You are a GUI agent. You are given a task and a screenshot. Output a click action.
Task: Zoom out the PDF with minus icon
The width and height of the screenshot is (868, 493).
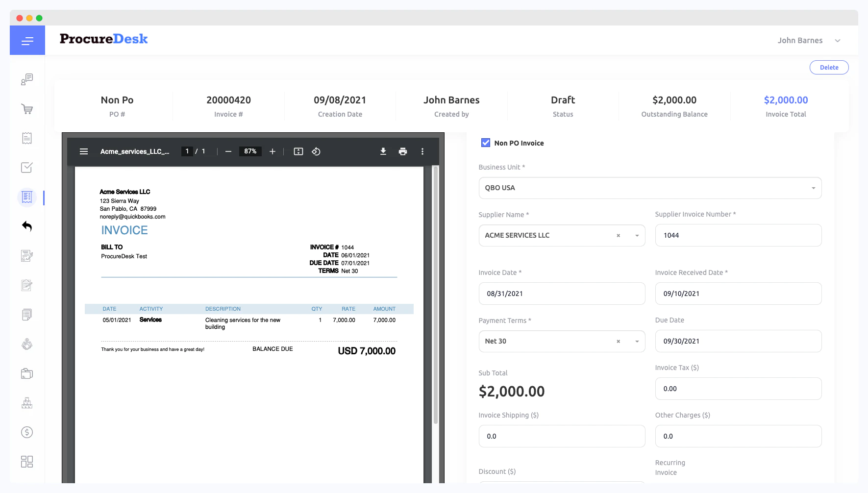pyautogui.click(x=228, y=151)
